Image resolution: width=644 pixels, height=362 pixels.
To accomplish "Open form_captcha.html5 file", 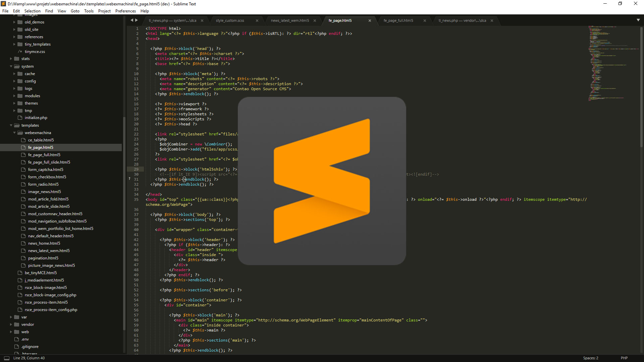I will 46,170.
